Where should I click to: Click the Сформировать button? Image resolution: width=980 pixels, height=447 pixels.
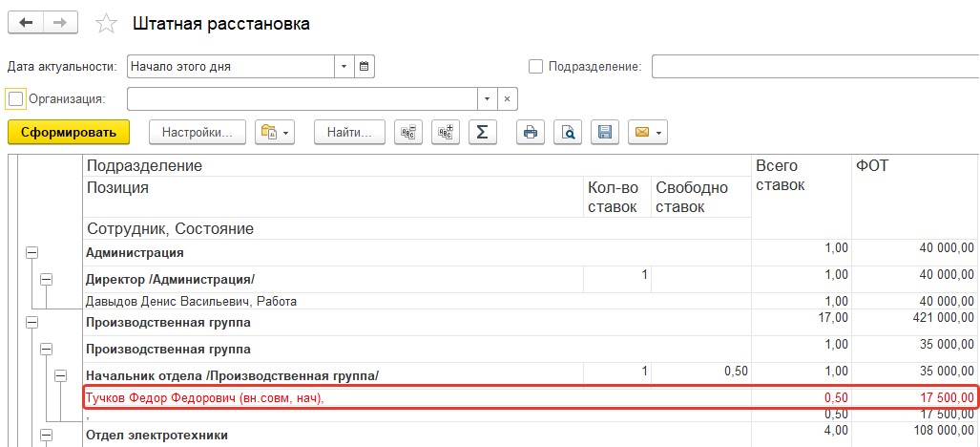69,133
